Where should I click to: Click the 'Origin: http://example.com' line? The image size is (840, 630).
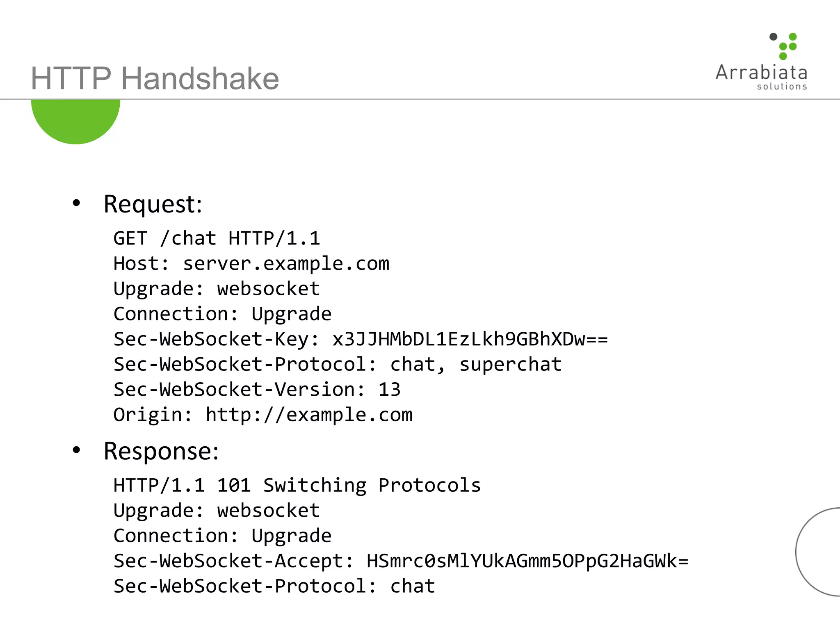tap(262, 415)
